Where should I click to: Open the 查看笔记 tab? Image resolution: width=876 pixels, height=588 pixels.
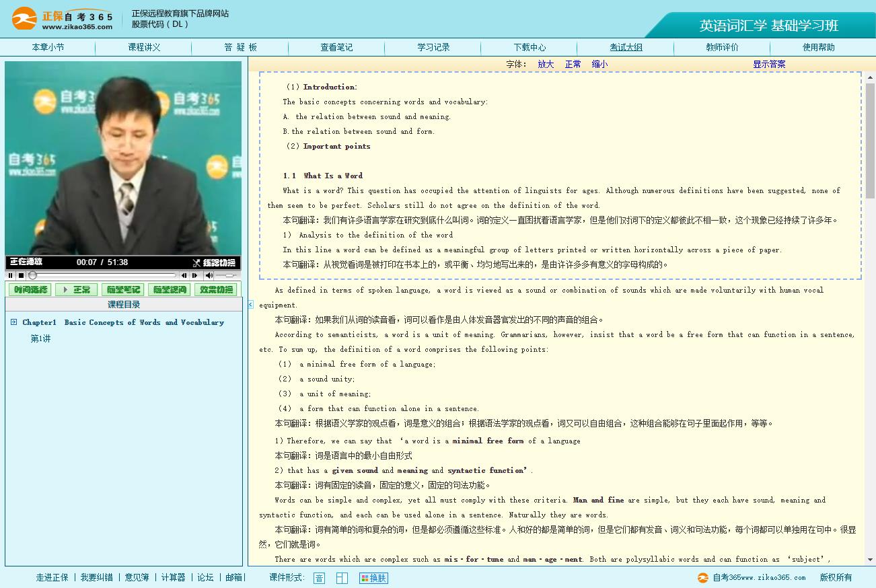[x=336, y=47]
